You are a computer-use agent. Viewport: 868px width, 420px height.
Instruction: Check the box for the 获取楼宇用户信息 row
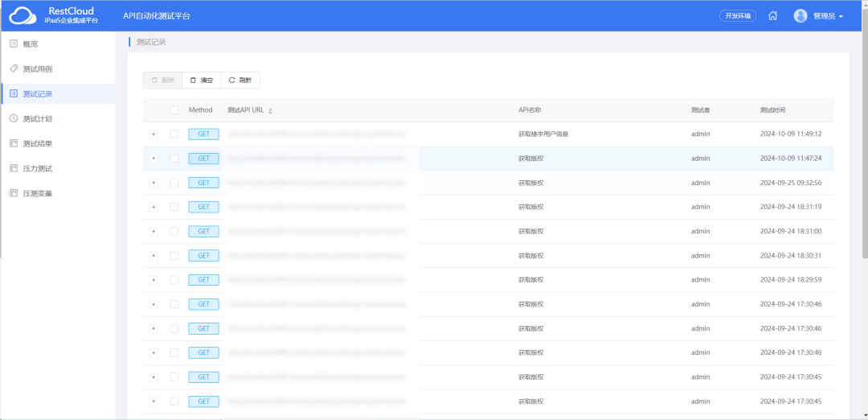[174, 134]
